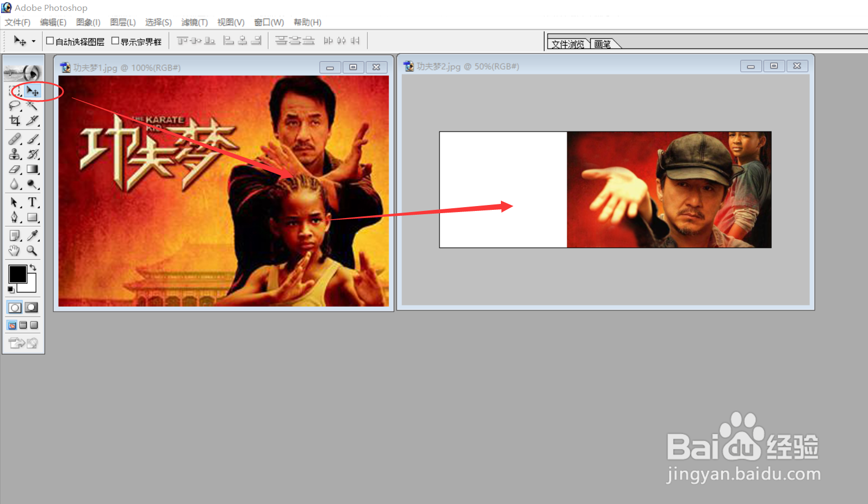This screenshot has height=504, width=868.
Task: Click the foreground black color swatch
Action: pos(17,274)
